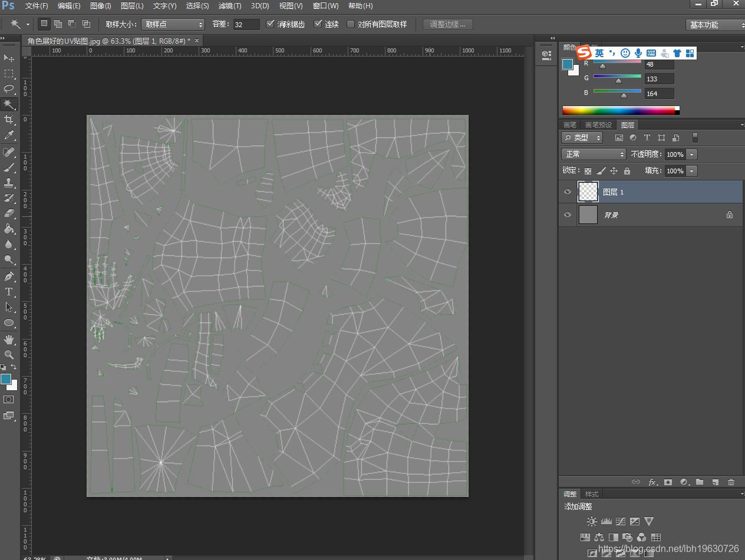Viewport: 745px width, 560px height.
Task: Toggle the 消除锯齿 anti-alias checkbox
Action: click(x=271, y=24)
